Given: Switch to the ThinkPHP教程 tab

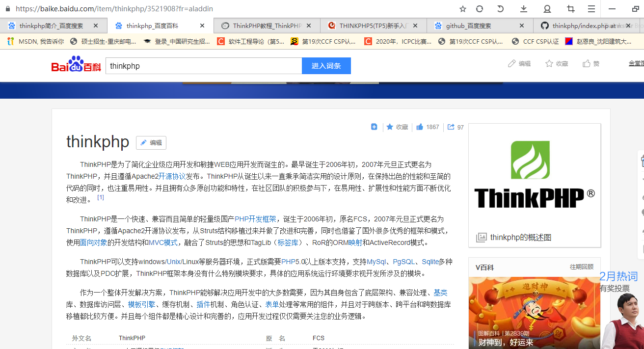Looking at the screenshot, I should pos(267,26).
